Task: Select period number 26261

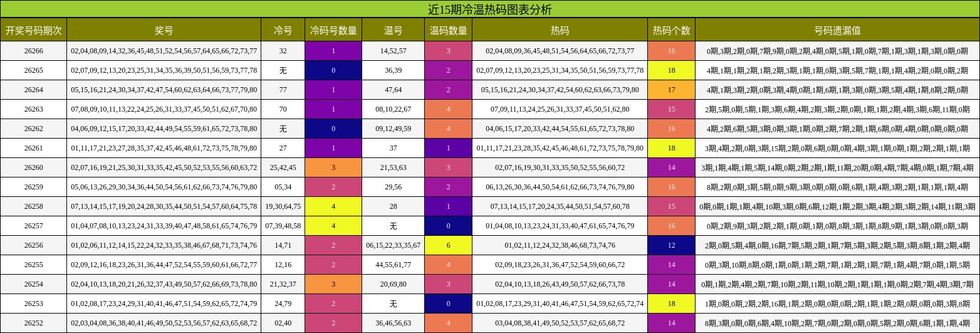Action: [34, 148]
